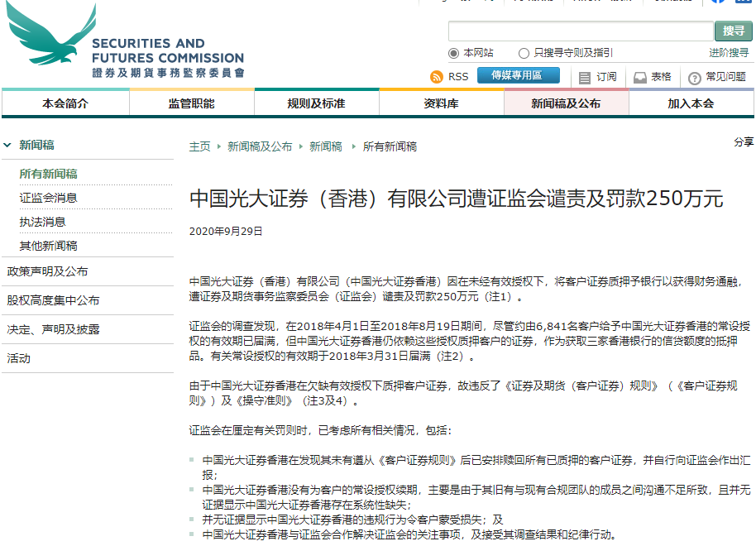Open the 监管职能 menu
The width and height of the screenshot is (756, 546).
click(191, 103)
